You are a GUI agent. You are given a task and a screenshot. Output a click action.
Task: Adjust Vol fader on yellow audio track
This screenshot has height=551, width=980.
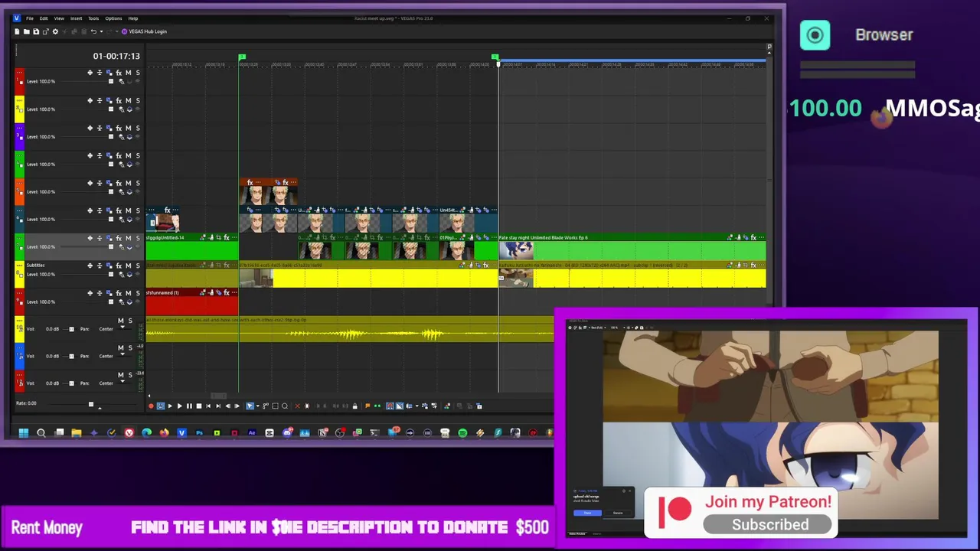click(72, 329)
